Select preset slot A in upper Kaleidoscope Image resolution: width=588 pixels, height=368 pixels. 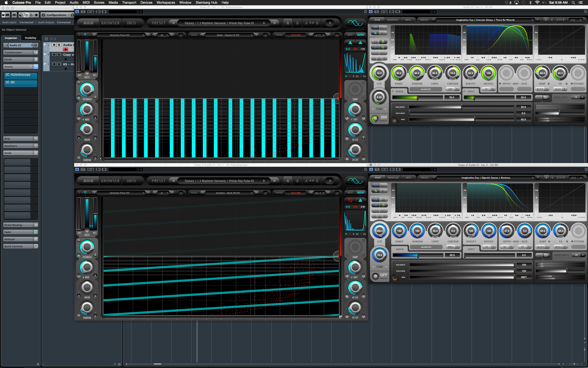[x=288, y=23]
